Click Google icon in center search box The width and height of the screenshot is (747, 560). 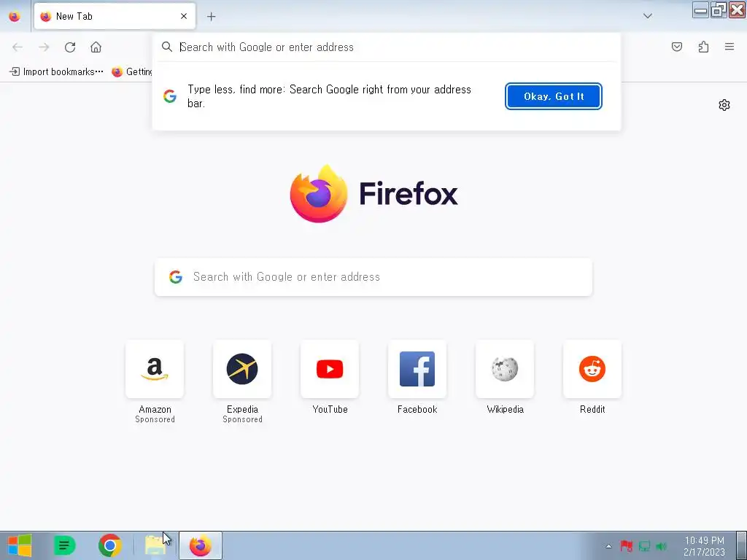click(176, 276)
